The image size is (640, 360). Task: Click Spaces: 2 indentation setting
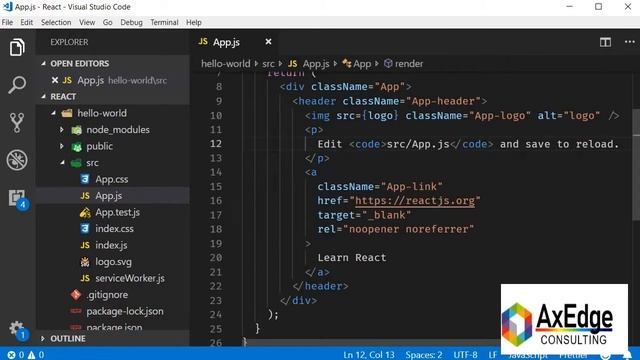click(424, 355)
